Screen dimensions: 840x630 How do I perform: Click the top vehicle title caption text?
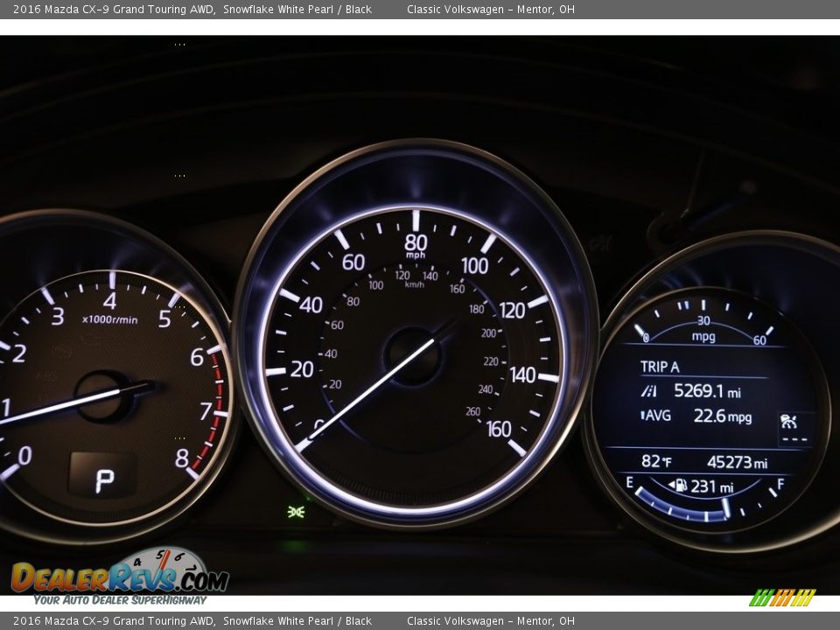pos(192,10)
